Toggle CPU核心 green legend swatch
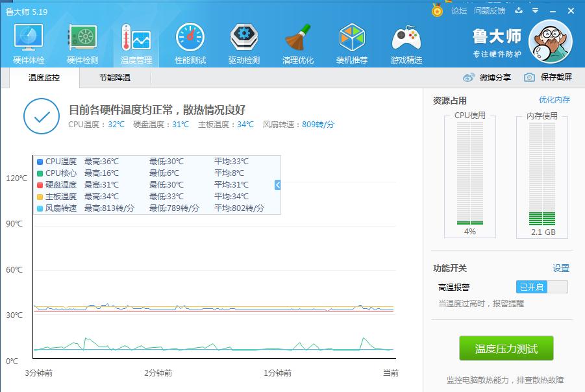The width and height of the screenshot is (585, 392). pyautogui.click(x=40, y=173)
